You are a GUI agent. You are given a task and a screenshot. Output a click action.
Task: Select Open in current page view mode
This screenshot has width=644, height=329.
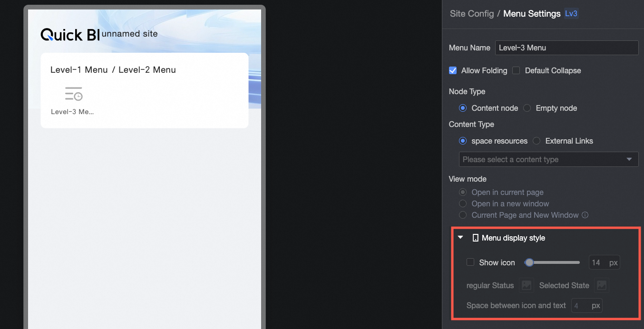pos(463,192)
